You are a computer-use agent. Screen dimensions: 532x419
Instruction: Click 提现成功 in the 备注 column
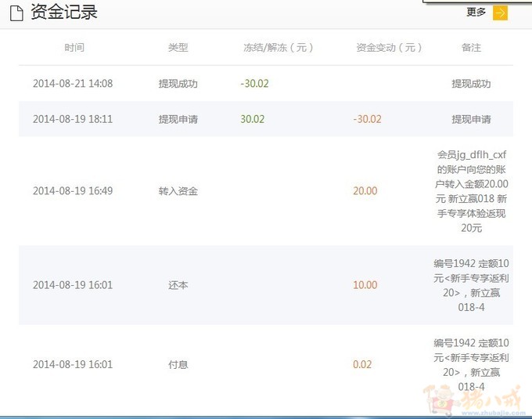point(471,84)
